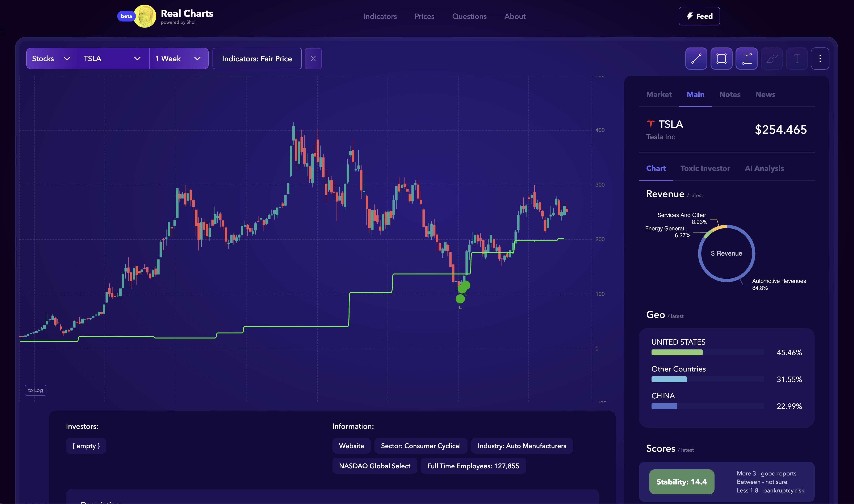Select the Chart sub-tab
Screen dimensions: 854x504
(x=656, y=168)
